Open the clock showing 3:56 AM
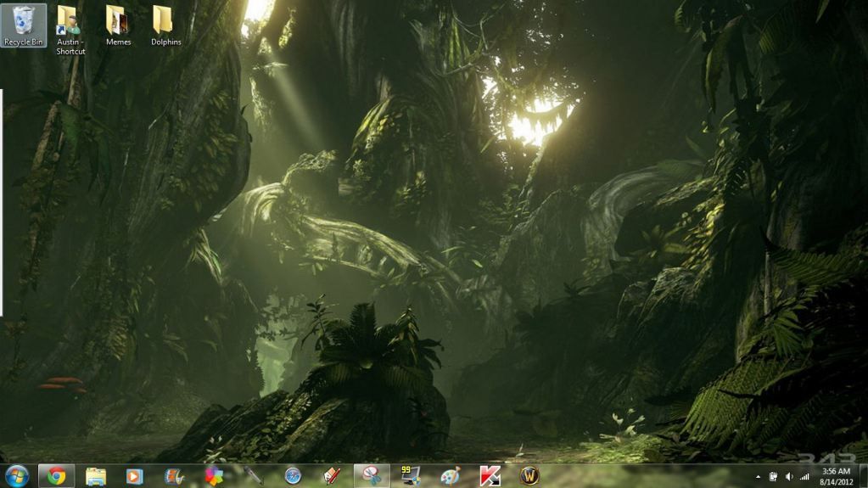The width and height of the screenshot is (868, 488). click(836, 476)
